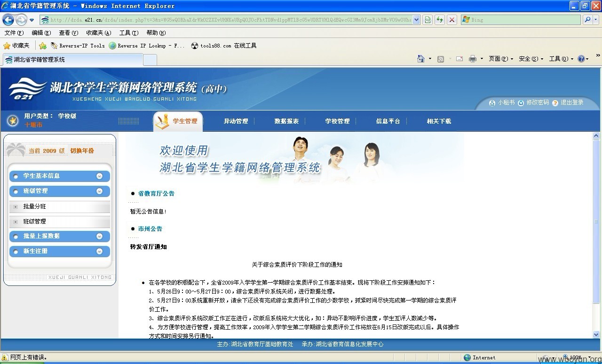This screenshot has width=602, height=364.
Task: Click the page vertical scrollbar up arrow
Action: [596, 136]
